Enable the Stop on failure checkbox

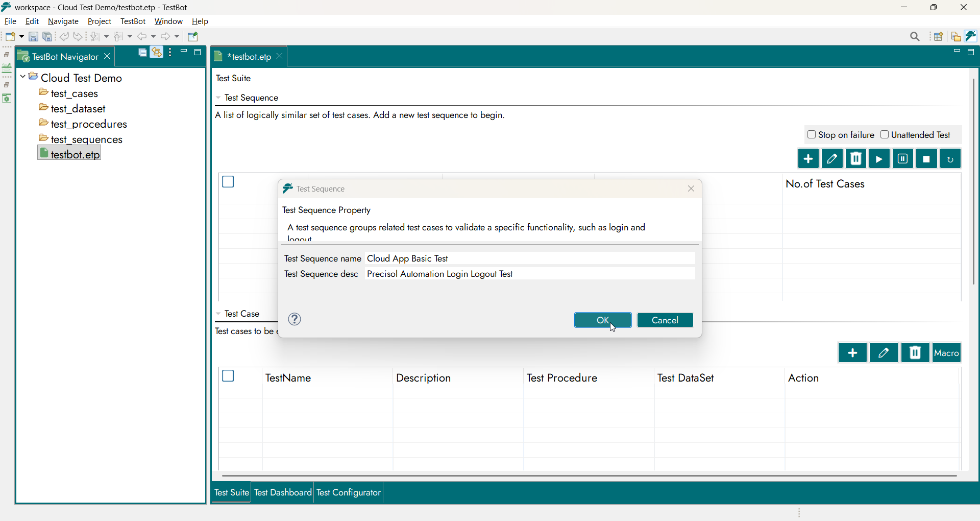(x=812, y=135)
